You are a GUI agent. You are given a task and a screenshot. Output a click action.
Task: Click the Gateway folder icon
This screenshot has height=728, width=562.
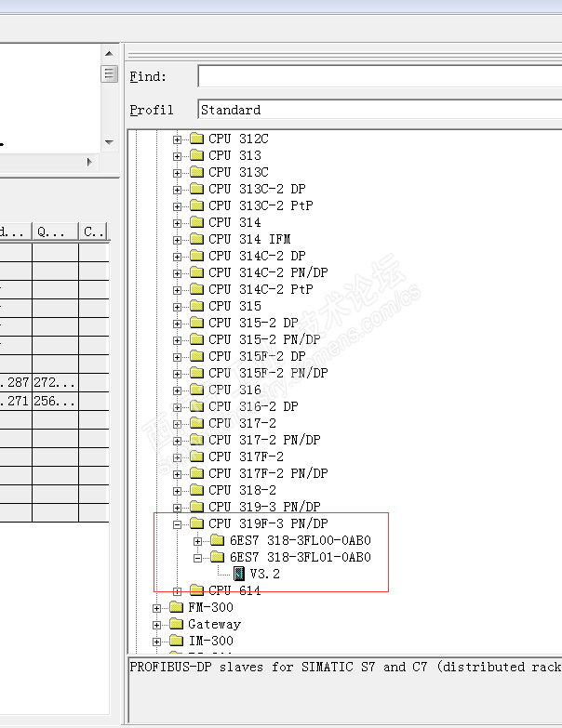point(177,623)
